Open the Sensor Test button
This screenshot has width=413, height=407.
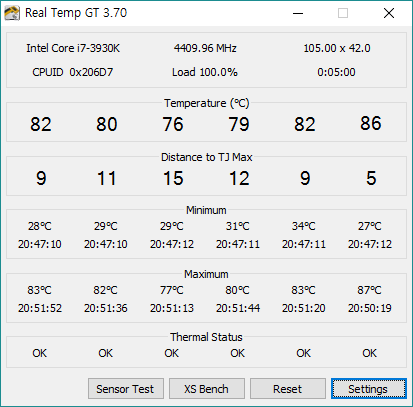pos(126,388)
